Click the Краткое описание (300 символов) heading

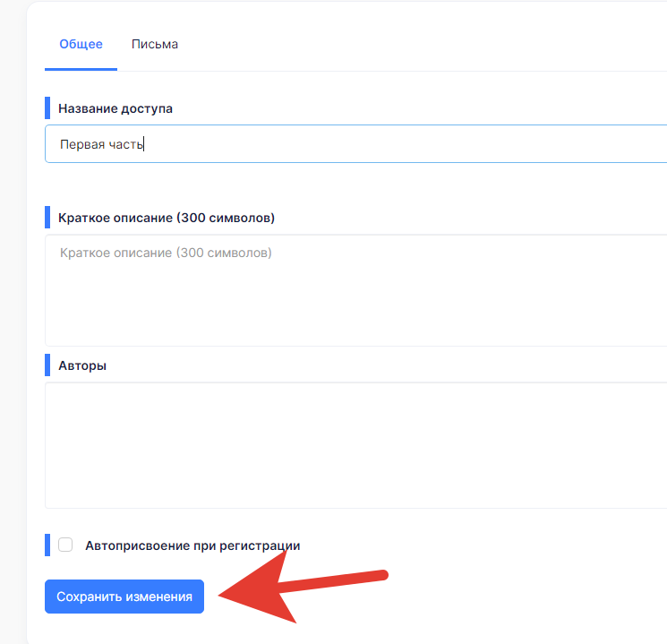pos(167,218)
